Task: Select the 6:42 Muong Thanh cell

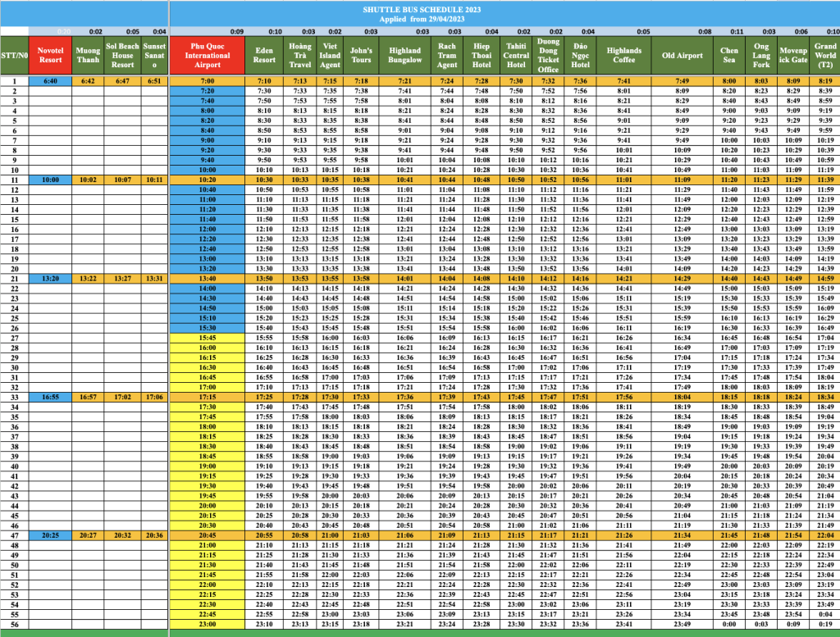Action: click(x=88, y=81)
